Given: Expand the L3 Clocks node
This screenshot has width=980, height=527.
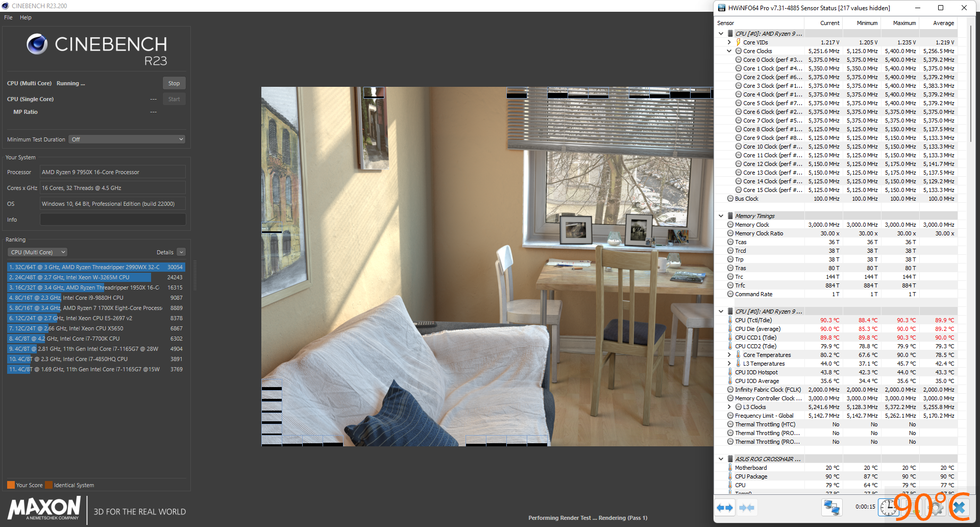Looking at the screenshot, I should click(x=729, y=407).
